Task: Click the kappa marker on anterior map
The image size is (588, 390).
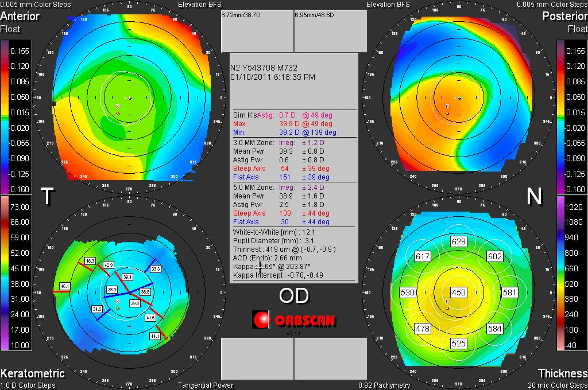Action: [118, 107]
